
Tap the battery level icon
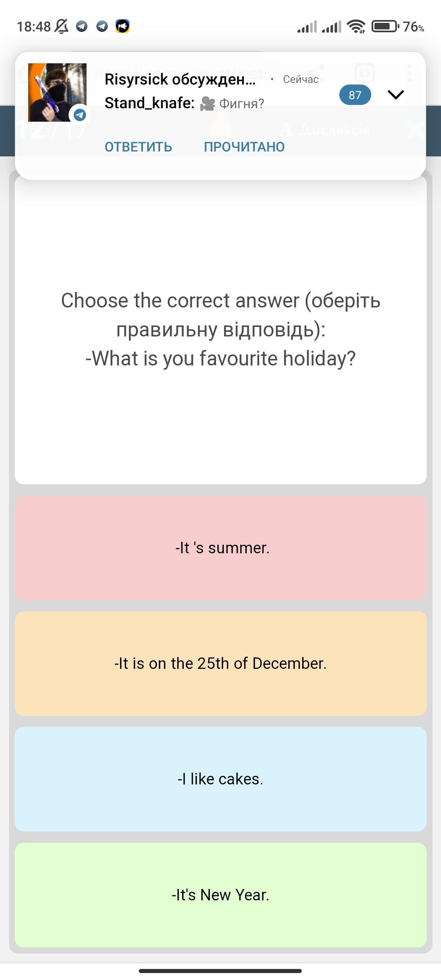385,27
